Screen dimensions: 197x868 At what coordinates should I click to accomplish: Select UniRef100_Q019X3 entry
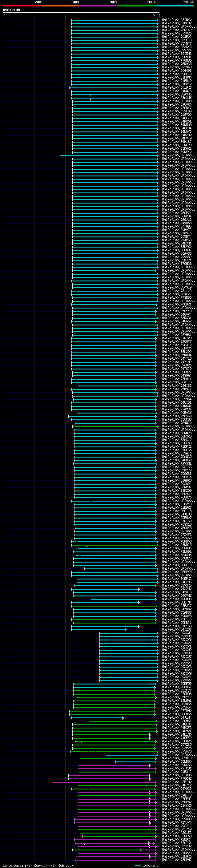point(176,88)
